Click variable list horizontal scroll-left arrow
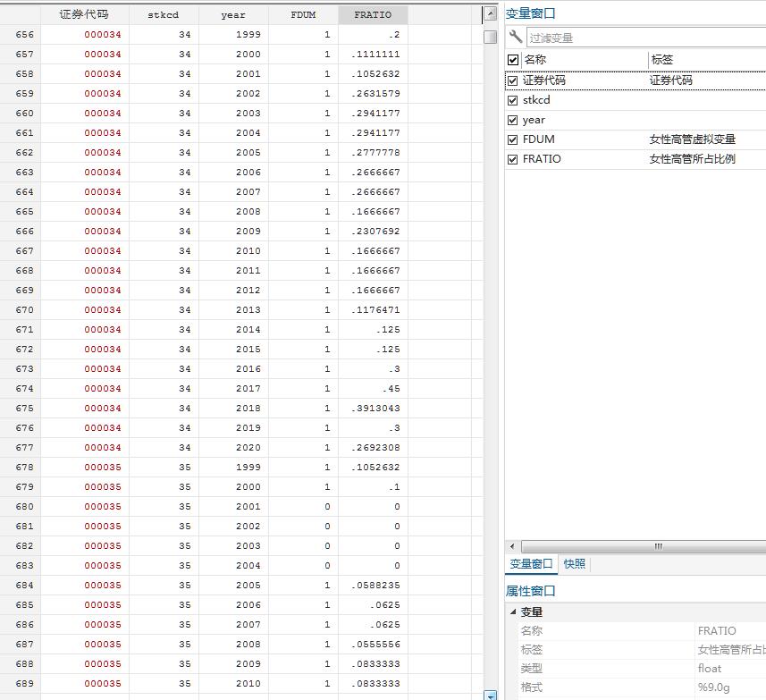 click(512, 546)
